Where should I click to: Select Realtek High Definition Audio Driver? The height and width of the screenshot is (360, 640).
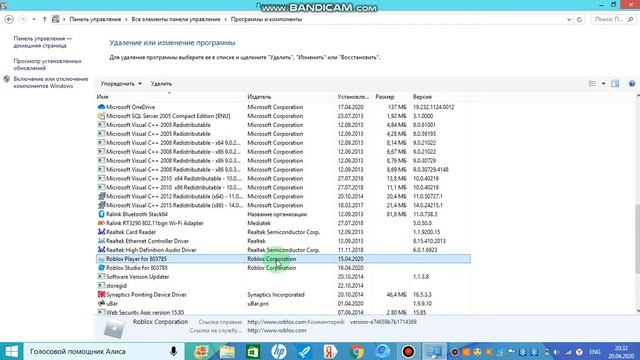coord(283,250)
